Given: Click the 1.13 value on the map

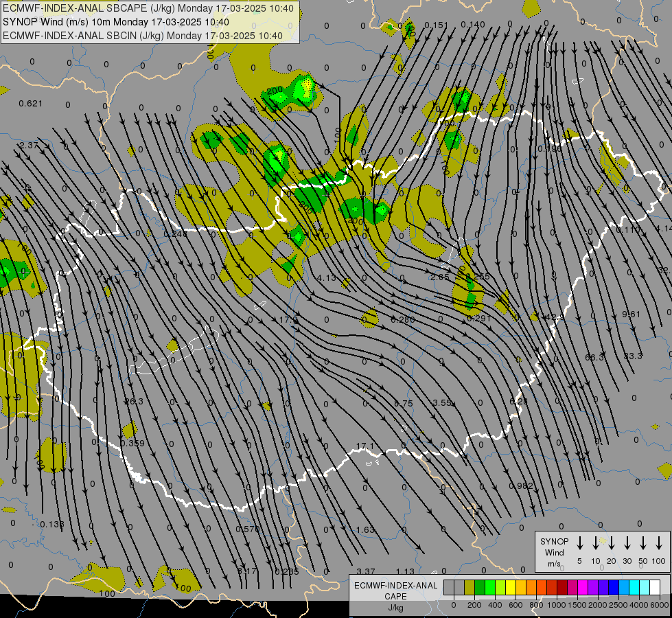Looking at the screenshot, I should click(405, 571).
